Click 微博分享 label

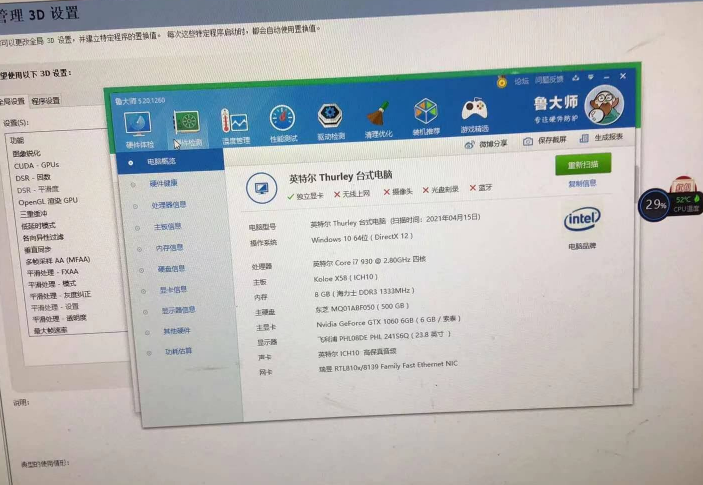pos(493,144)
